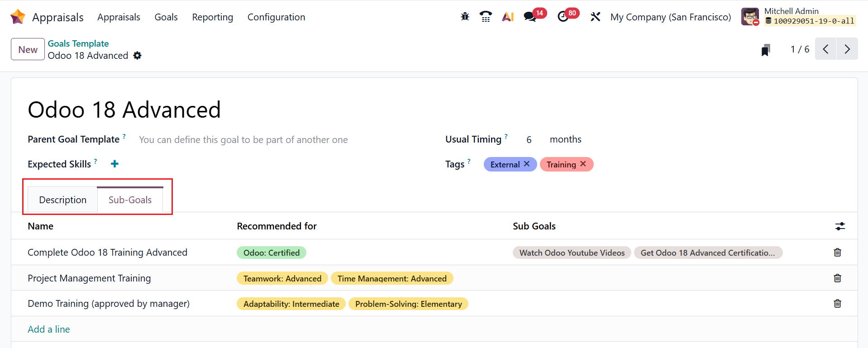Remove the External tag
The width and height of the screenshot is (868, 348).
click(527, 164)
